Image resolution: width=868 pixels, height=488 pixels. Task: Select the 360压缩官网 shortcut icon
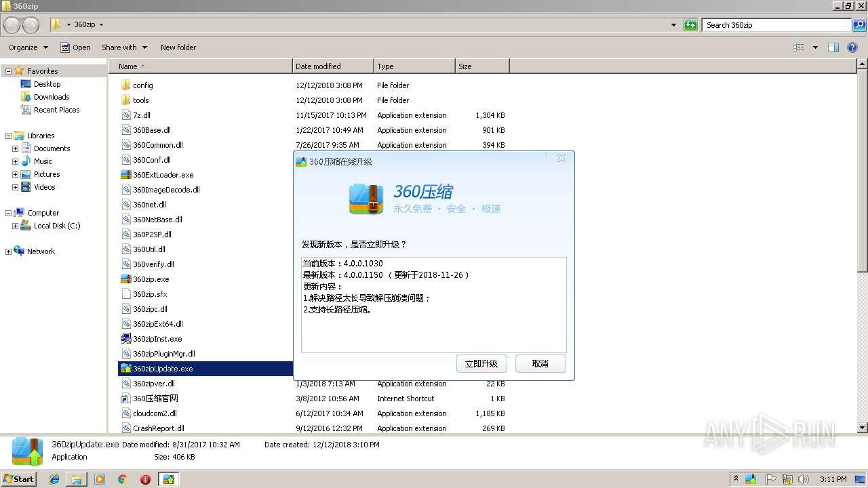pos(125,399)
